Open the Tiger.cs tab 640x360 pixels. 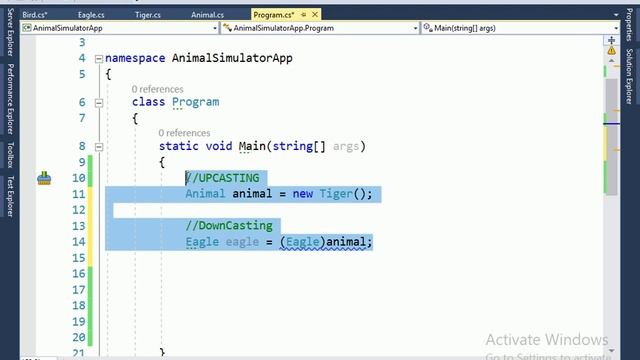tap(148, 15)
